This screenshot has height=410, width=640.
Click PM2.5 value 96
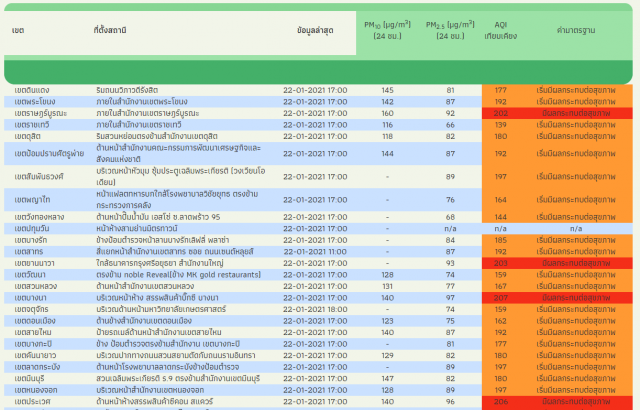450,402
